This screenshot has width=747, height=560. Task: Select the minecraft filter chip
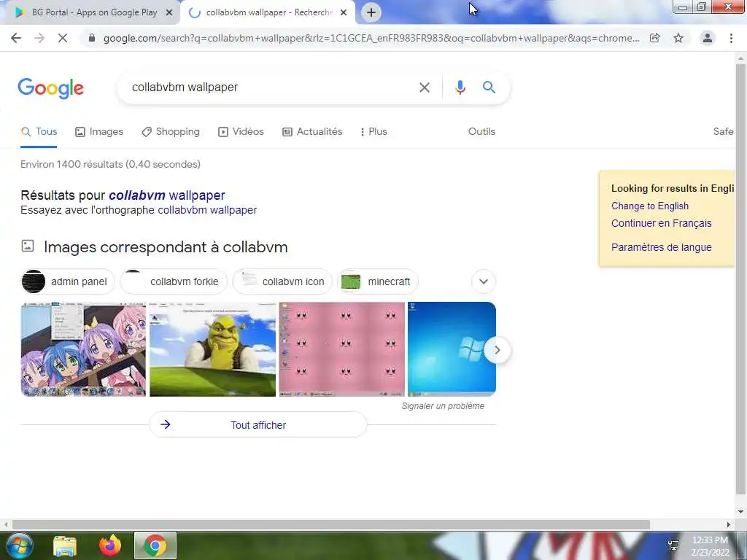coord(377,281)
